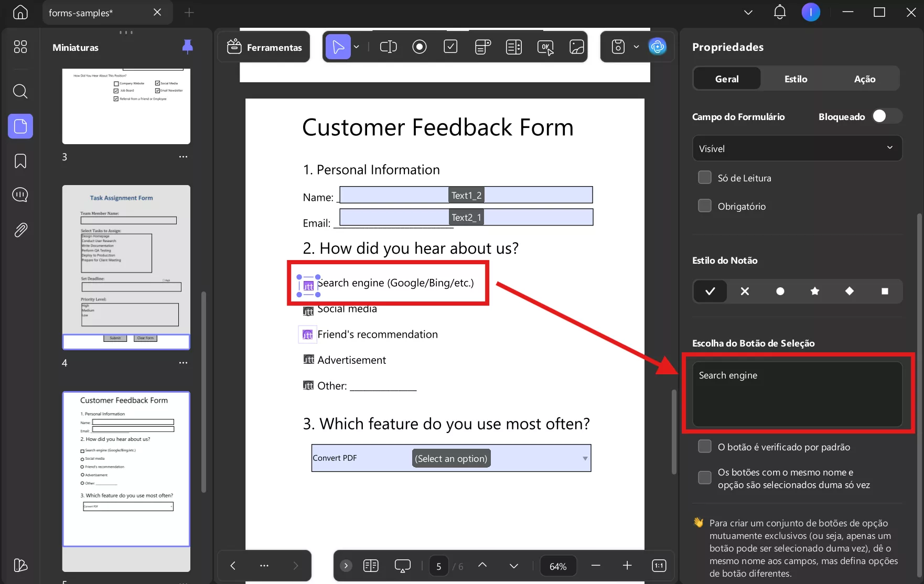Image resolution: width=924 pixels, height=584 pixels.
Task: Open the zoom level 64% dropdown
Action: click(558, 566)
